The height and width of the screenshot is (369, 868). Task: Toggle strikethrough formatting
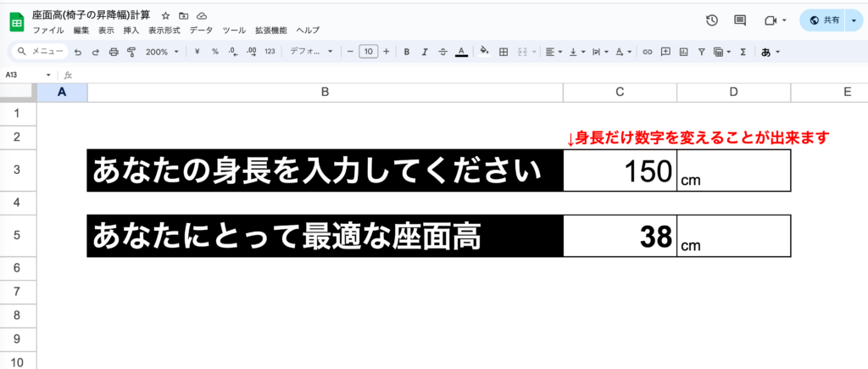click(x=442, y=52)
